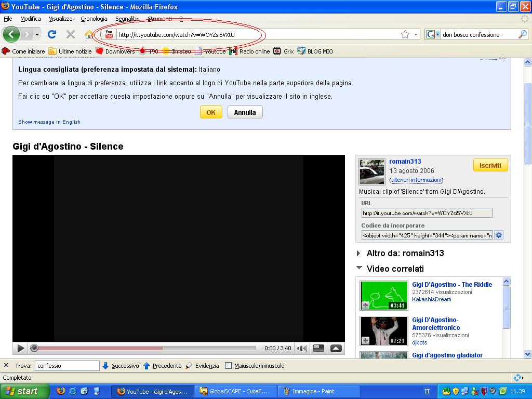
Task: Go to the home page icon
Action: pos(89,34)
